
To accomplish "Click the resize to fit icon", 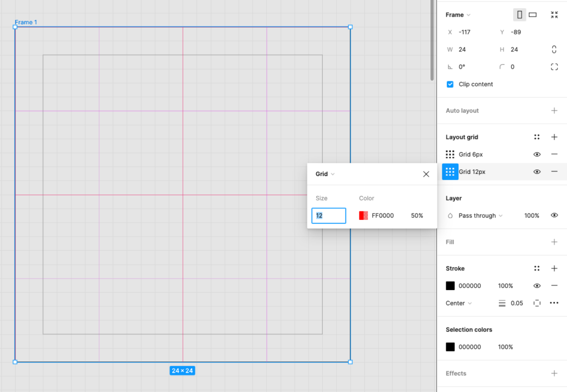I will tap(554, 15).
